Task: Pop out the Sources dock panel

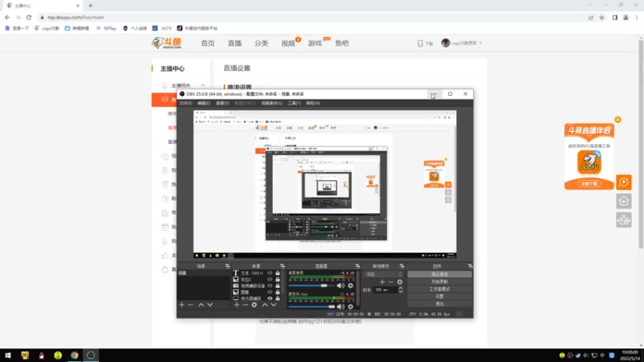Action: pos(283,266)
